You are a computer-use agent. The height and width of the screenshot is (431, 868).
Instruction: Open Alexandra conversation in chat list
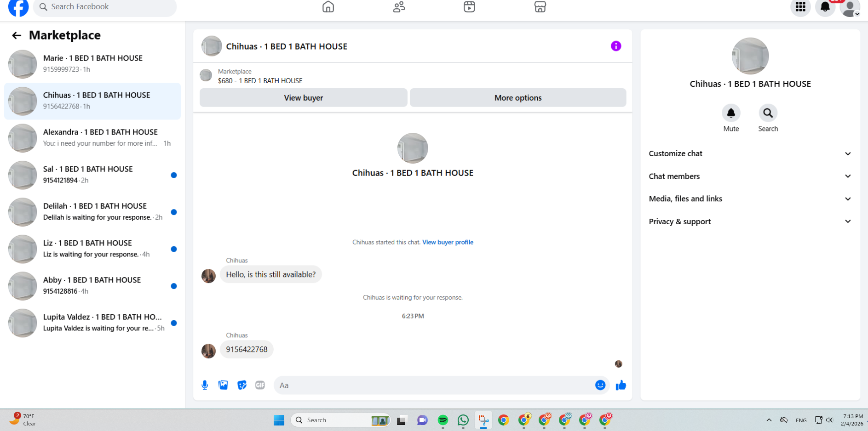(x=92, y=138)
